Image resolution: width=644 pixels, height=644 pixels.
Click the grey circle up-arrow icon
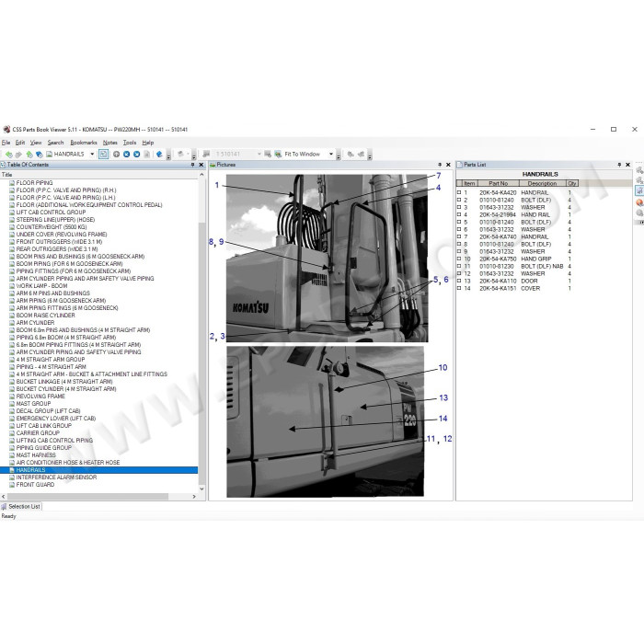pos(116,154)
